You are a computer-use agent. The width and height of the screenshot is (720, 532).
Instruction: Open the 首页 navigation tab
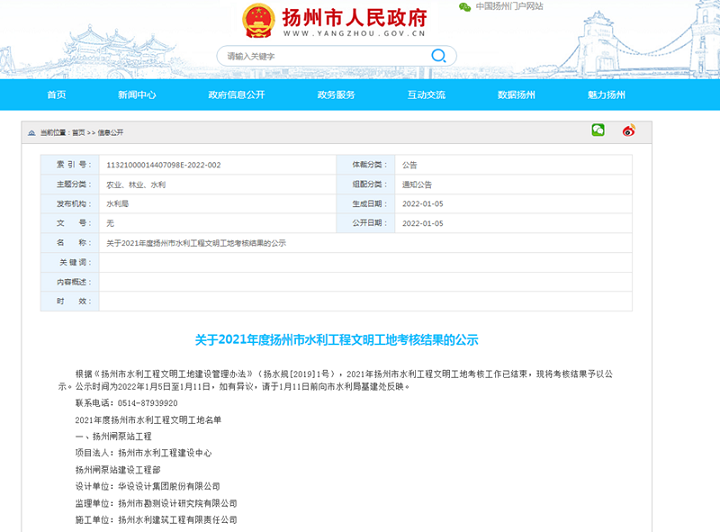point(56,95)
